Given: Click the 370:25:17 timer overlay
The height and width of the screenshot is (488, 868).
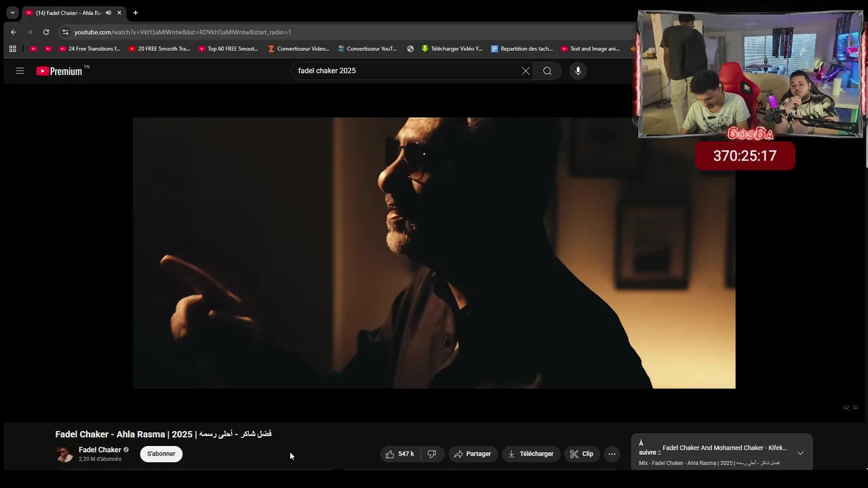Looking at the screenshot, I should (x=745, y=156).
